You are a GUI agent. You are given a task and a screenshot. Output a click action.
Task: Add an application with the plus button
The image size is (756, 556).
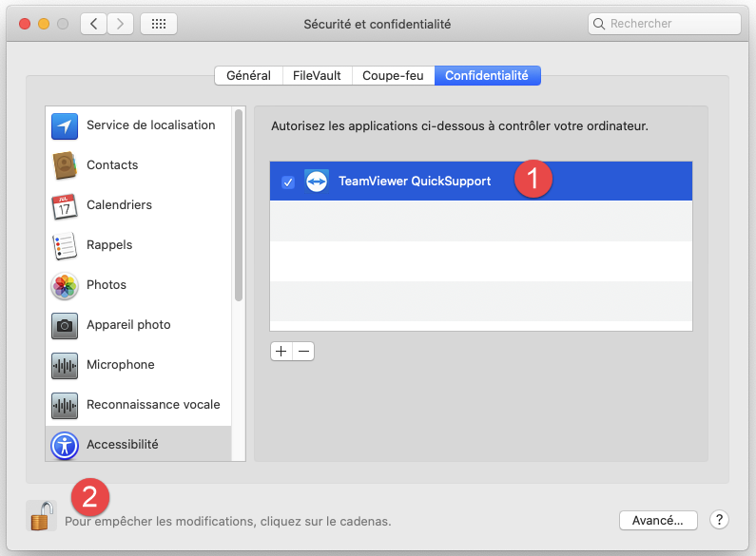click(281, 351)
